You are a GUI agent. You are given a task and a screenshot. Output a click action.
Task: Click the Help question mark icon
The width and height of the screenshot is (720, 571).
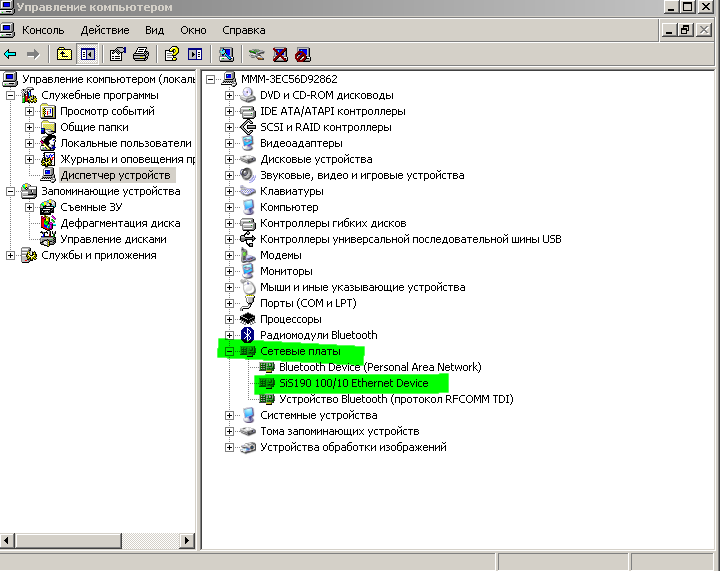click(x=172, y=54)
